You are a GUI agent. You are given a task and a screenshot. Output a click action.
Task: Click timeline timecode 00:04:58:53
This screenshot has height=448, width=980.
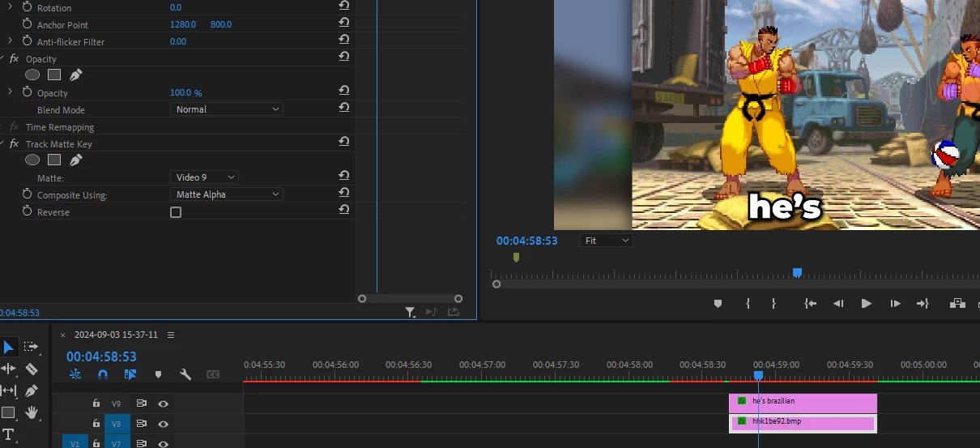[x=101, y=356]
